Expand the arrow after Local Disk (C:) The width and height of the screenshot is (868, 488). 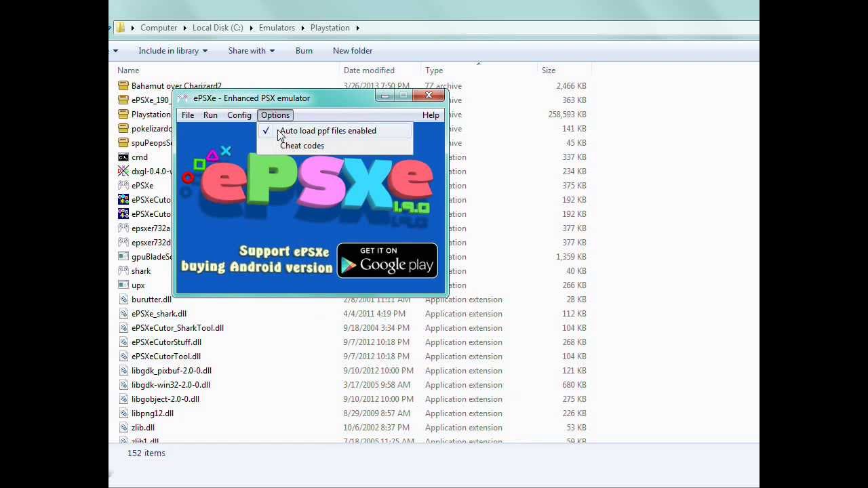coord(250,28)
